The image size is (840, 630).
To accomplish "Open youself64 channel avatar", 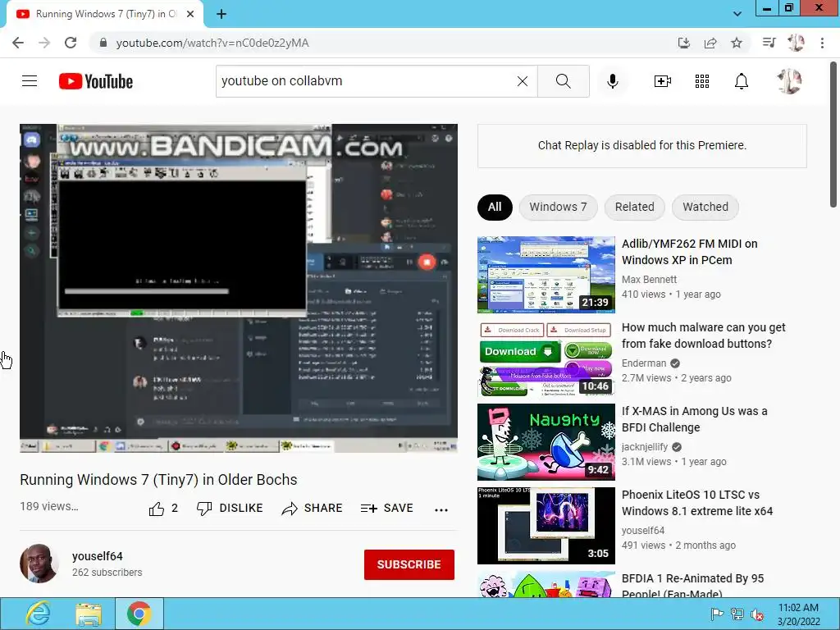I will pos(39,564).
